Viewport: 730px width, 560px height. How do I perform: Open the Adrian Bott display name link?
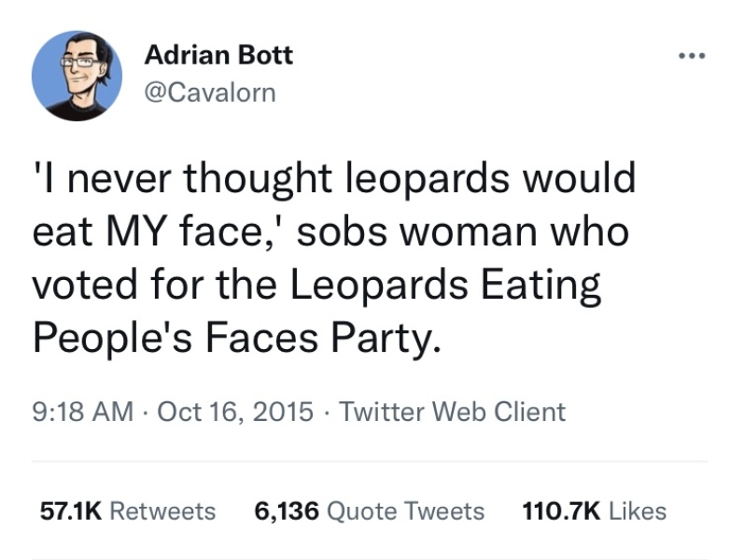[x=218, y=55]
